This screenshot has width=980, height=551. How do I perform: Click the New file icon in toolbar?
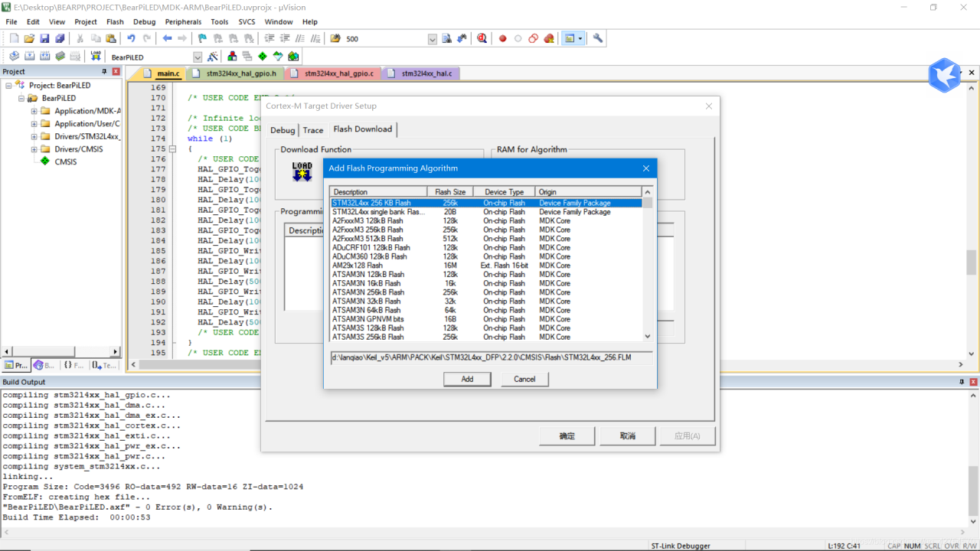(14, 38)
